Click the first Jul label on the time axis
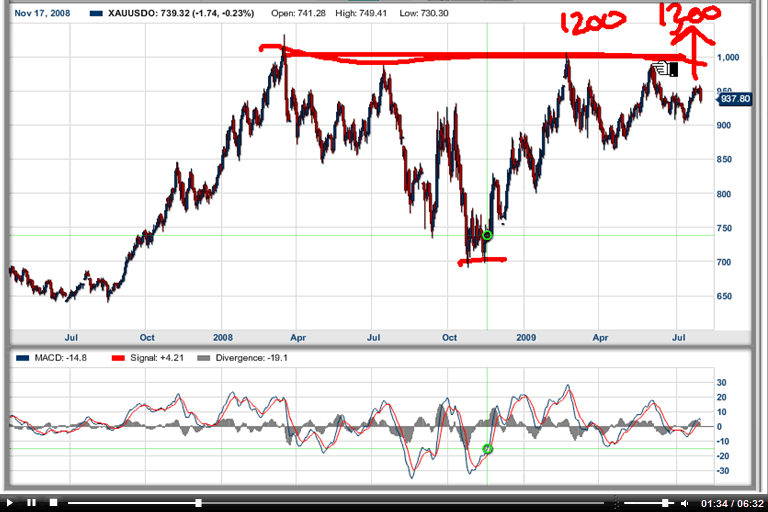Viewport: 768px width, 512px height. click(71, 338)
